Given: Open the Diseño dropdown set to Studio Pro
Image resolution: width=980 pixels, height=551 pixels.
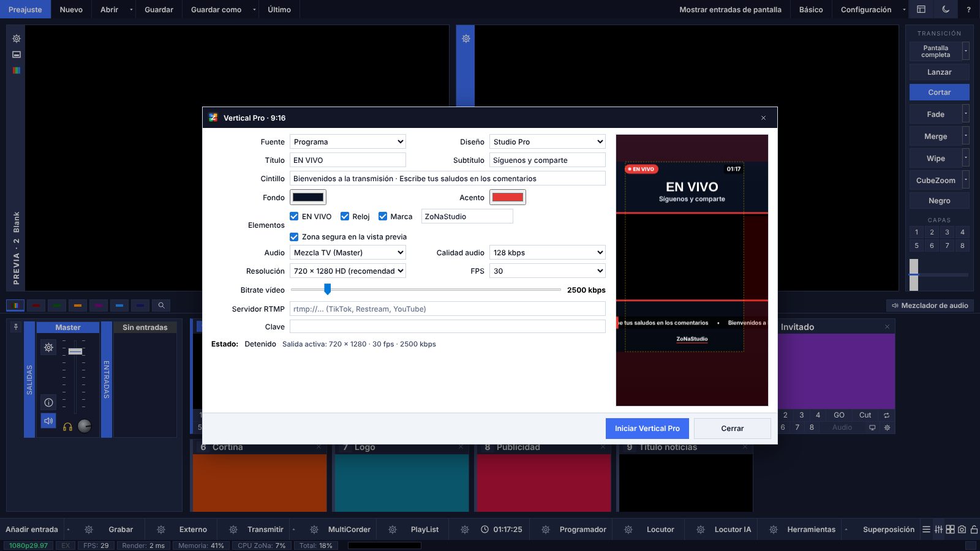Looking at the screenshot, I should 548,142.
